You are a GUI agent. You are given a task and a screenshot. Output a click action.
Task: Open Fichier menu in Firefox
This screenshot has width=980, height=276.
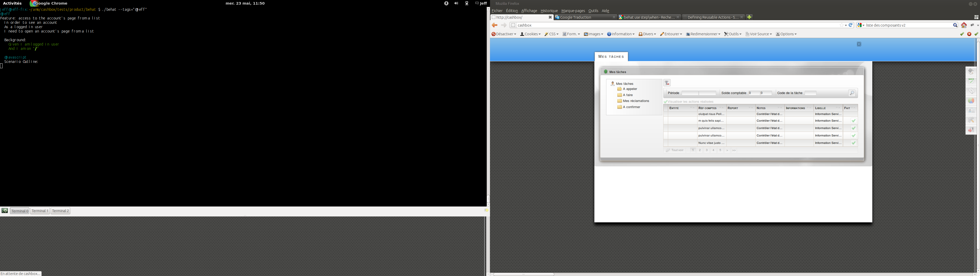click(497, 11)
